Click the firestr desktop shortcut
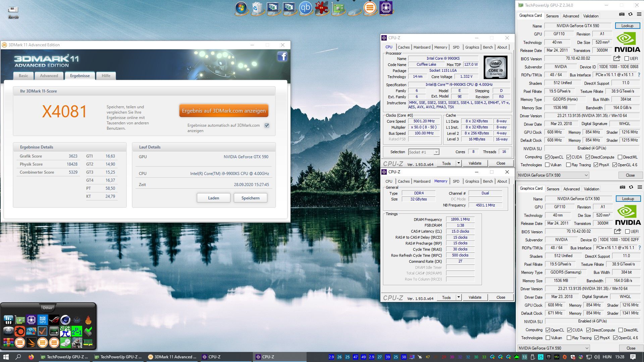This screenshot has width=644, height=362. point(13,12)
